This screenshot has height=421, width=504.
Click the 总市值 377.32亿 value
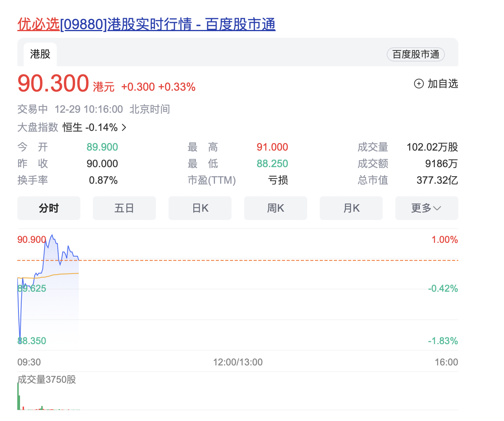[x=437, y=180]
